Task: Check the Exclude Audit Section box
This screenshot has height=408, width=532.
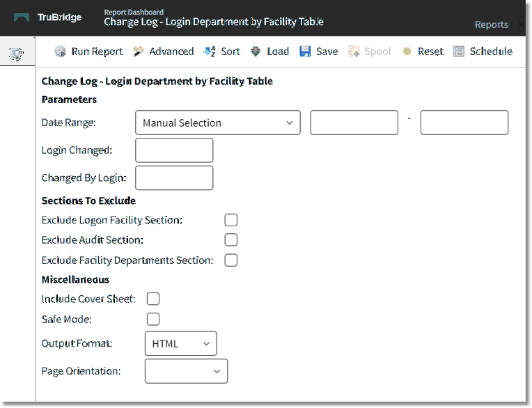Action: pos(230,240)
